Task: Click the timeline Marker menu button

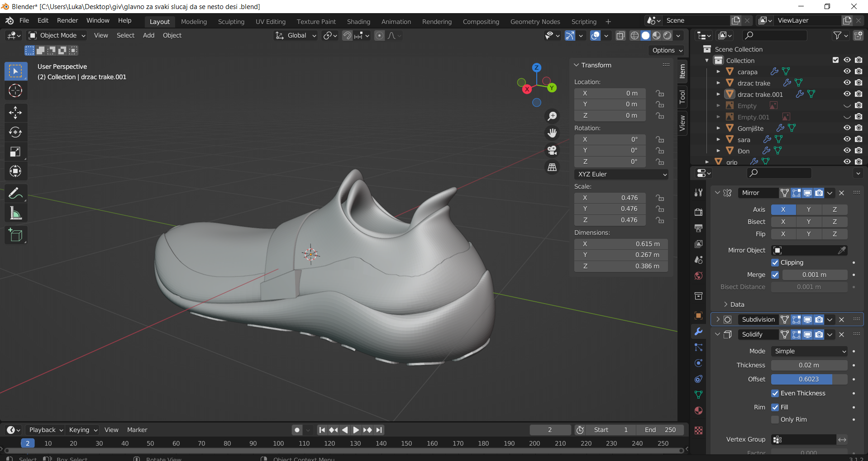Action: coord(137,430)
